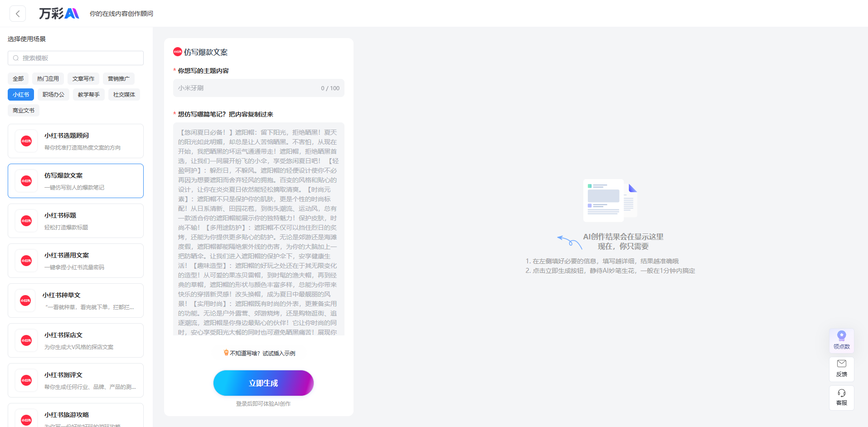The height and width of the screenshot is (427, 868).
Task: Click the 立即生成 button
Action: tap(263, 383)
